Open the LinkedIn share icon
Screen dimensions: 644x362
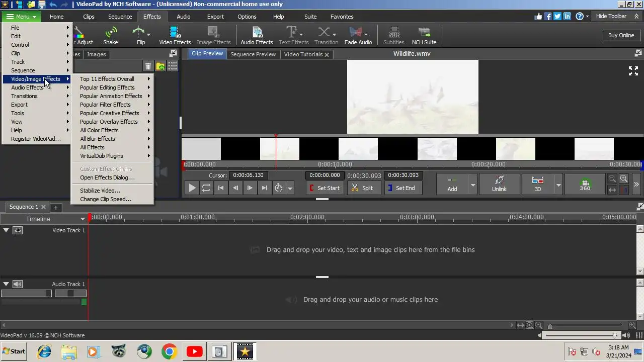point(567,16)
